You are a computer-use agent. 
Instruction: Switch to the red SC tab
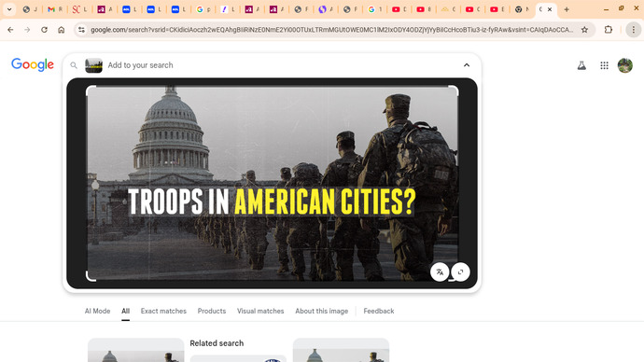tap(78, 9)
